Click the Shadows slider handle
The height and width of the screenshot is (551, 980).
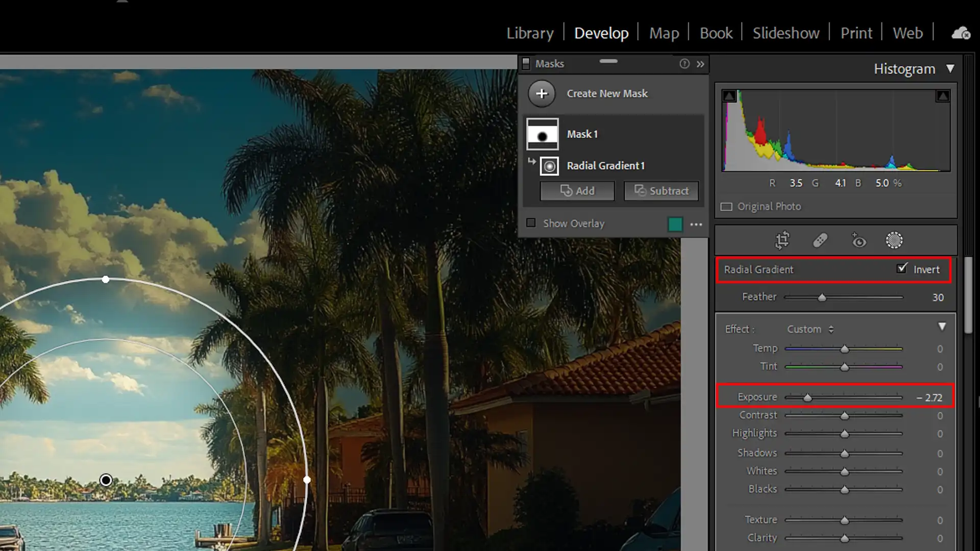(845, 454)
